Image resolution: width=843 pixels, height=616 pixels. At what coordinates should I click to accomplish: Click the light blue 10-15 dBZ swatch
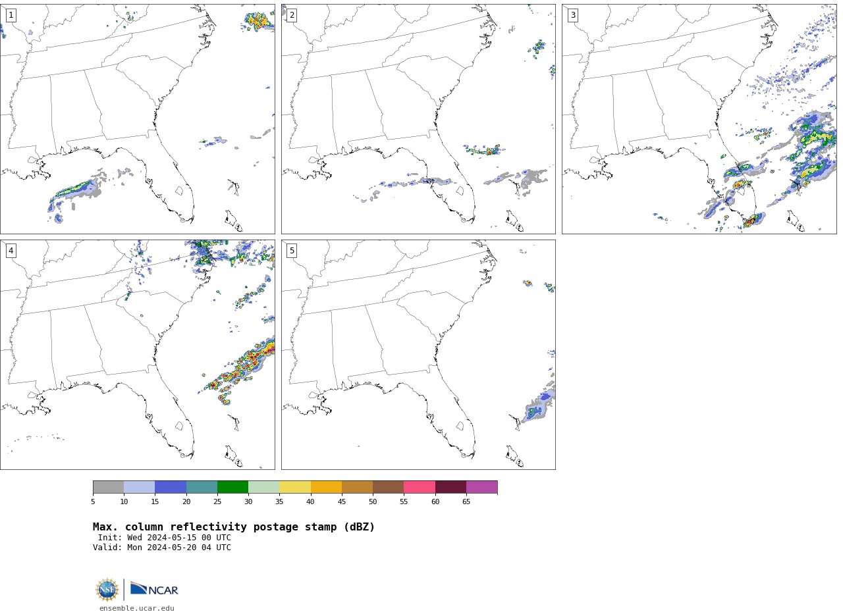[x=139, y=487]
